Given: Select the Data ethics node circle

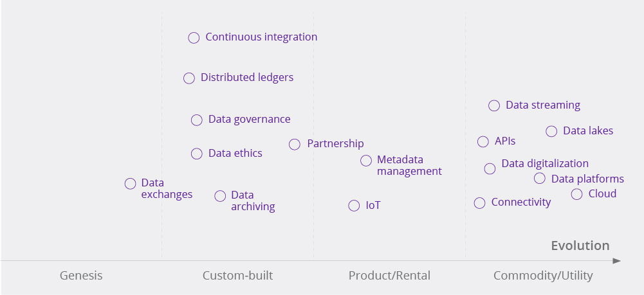Looking at the screenshot, I should coord(197,154).
